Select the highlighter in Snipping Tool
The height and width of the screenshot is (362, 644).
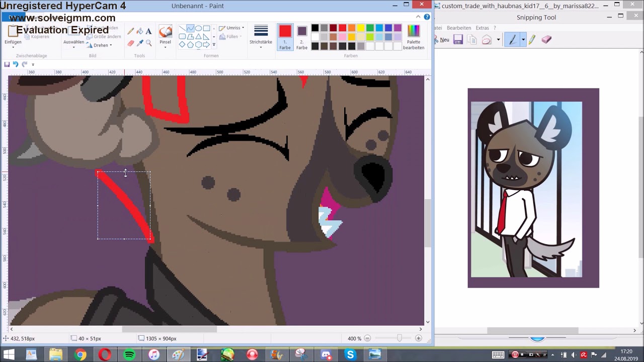tap(532, 40)
